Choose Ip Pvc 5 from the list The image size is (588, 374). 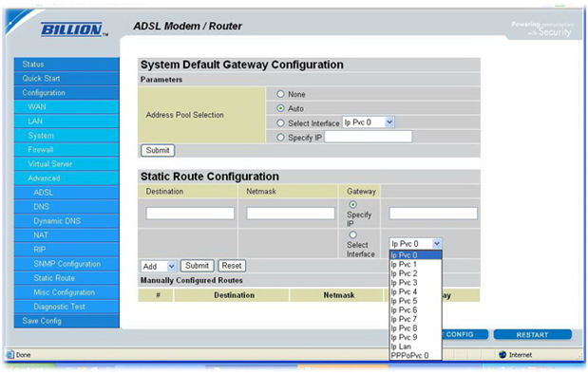[x=415, y=301]
